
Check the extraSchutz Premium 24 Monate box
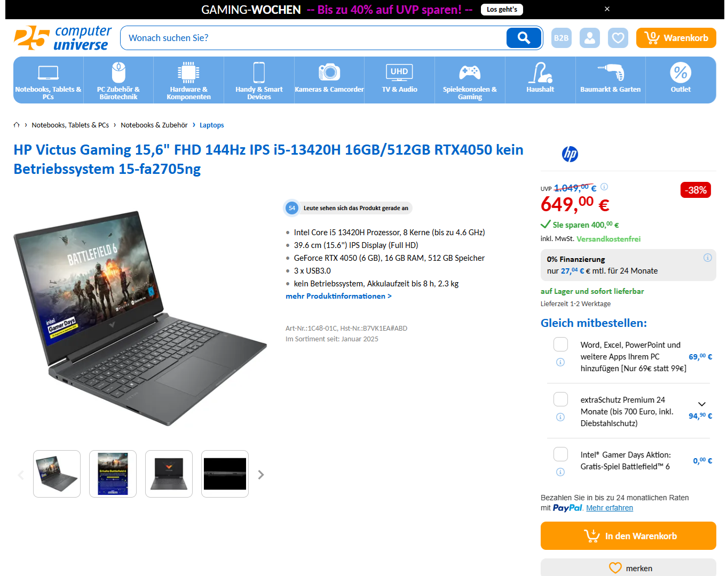[560, 399]
